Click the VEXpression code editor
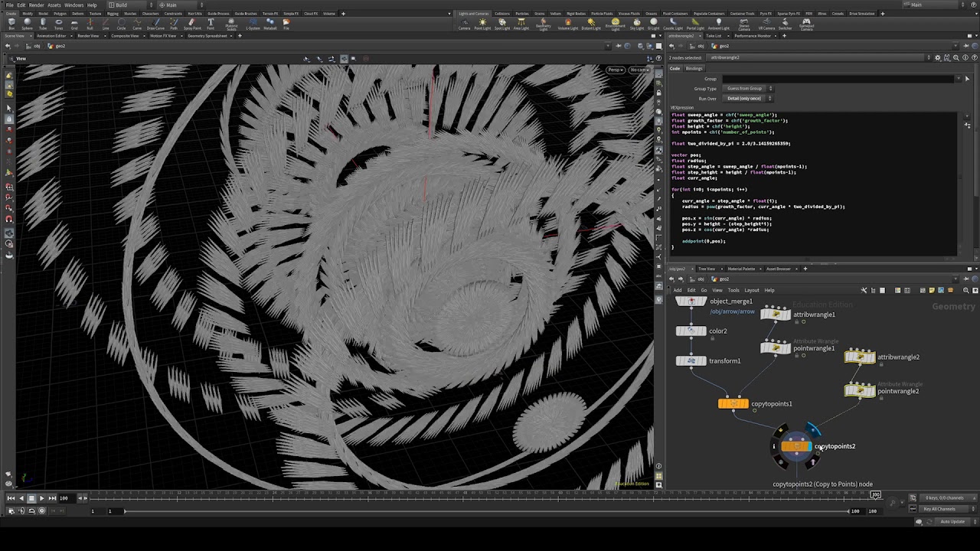The height and width of the screenshot is (551, 980). point(813,184)
